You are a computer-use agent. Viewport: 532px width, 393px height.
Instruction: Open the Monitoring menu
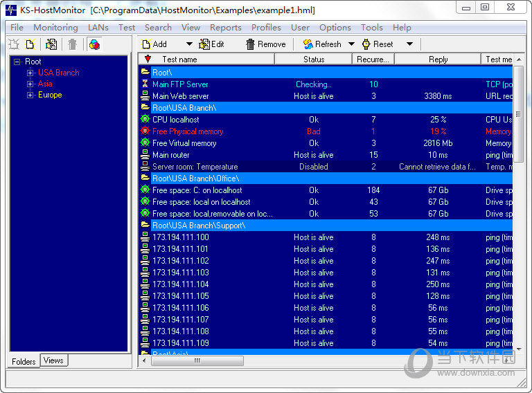[x=55, y=28]
